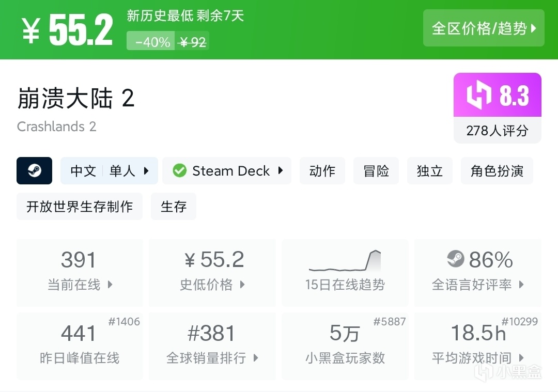Select the 开放世界生存制作 tag

(80, 207)
